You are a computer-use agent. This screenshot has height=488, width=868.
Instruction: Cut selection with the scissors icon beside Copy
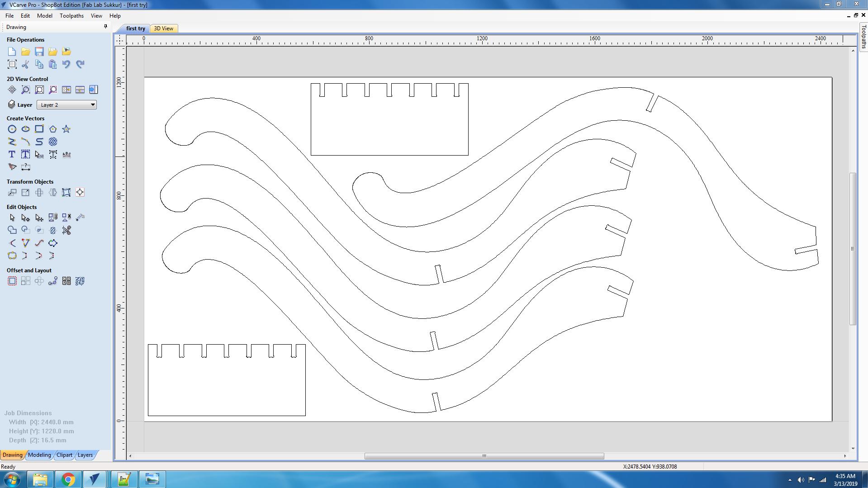(26, 64)
